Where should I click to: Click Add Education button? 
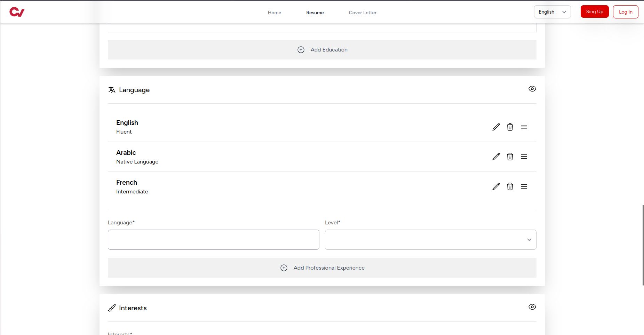[x=322, y=50]
